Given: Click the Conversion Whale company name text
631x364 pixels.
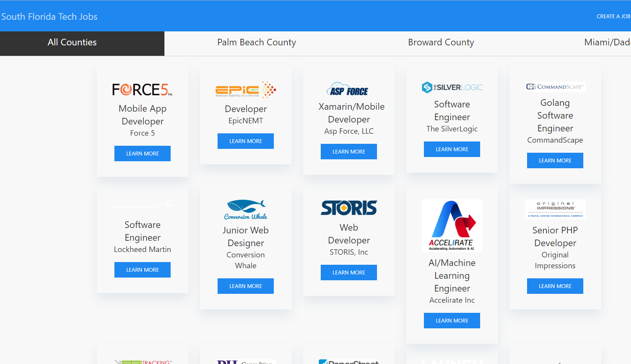Looking at the screenshot, I should coord(245,260).
